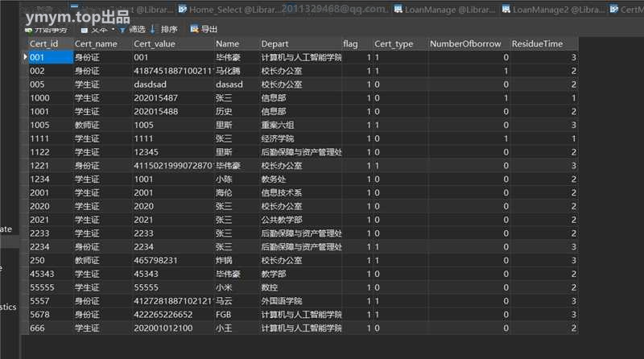Click Cert_value cell 4115021999072870
The image size is (644, 359).
[x=172, y=166]
